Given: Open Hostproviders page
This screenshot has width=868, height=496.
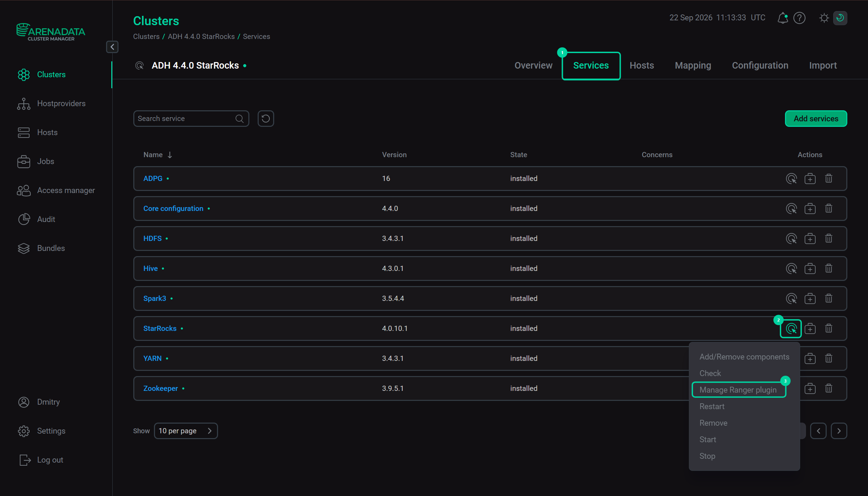Looking at the screenshot, I should pos(61,103).
